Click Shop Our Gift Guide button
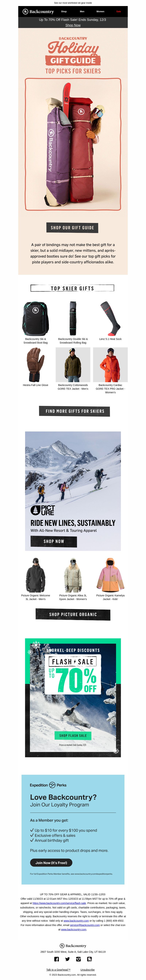146x980 pixels. click(72, 228)
